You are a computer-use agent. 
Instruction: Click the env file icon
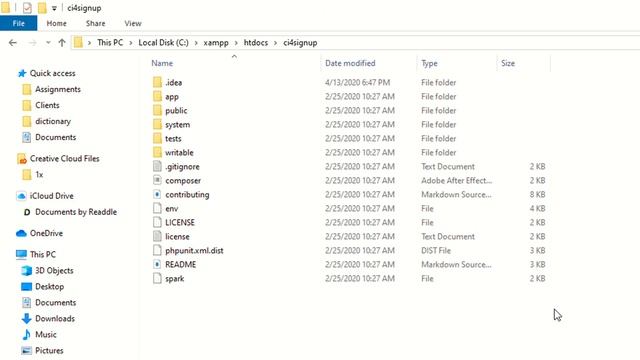tap(158, 208)
